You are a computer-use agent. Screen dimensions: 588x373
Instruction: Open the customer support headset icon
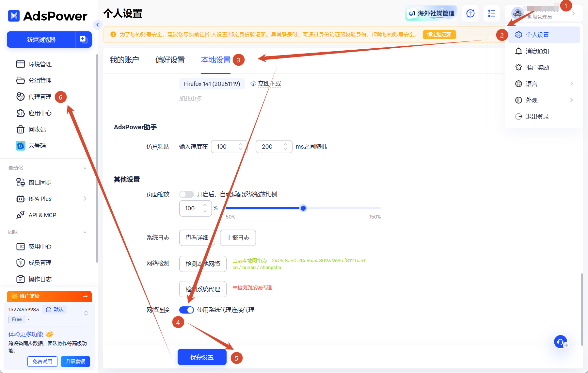point(561,342)
